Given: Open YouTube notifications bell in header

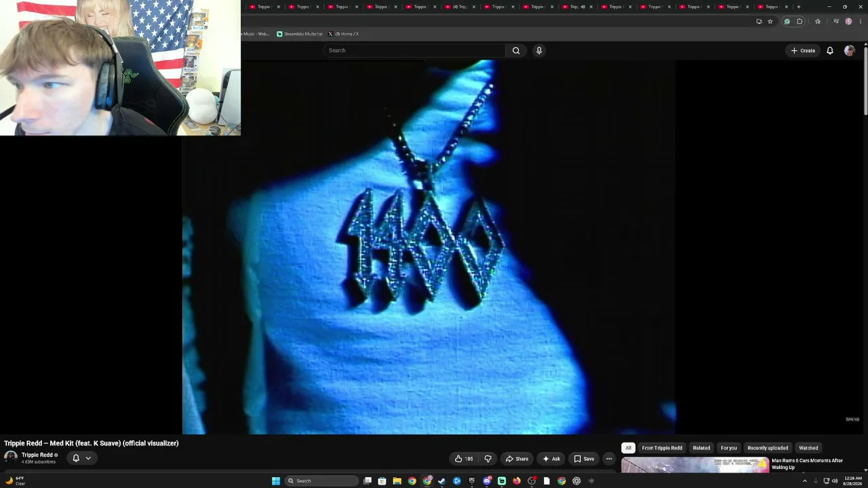Looking at the screenshot, I should tap(829, 50).
